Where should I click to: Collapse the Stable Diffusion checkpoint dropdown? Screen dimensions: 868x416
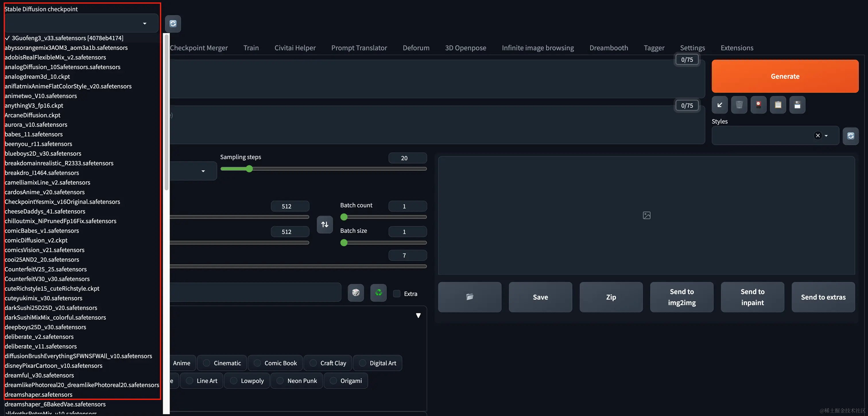[145, 24]
